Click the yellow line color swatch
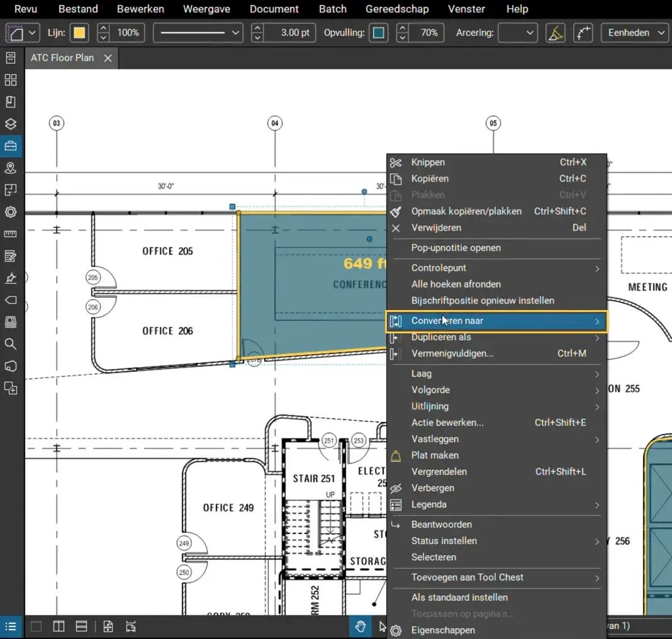The width and height of the screenshot is (672, 639). point(79,33)
